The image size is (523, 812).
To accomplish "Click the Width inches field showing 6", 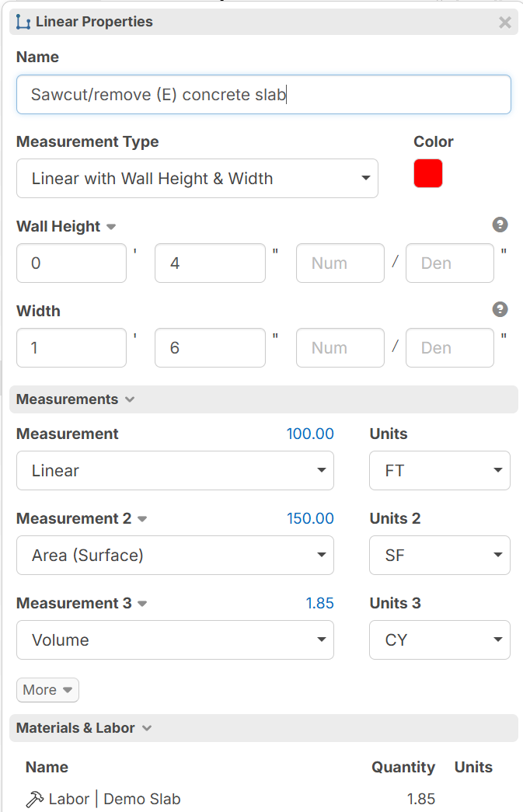I will click(x=211, y=347).
